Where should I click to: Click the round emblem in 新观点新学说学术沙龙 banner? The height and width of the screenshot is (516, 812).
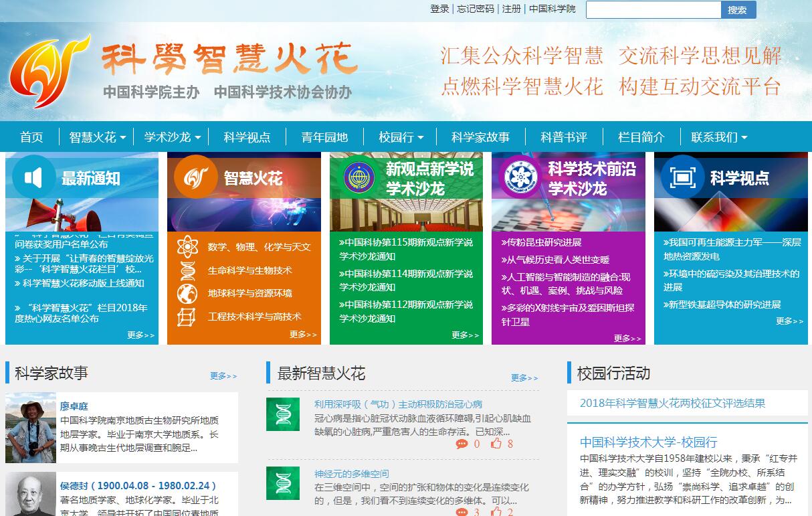359,178
